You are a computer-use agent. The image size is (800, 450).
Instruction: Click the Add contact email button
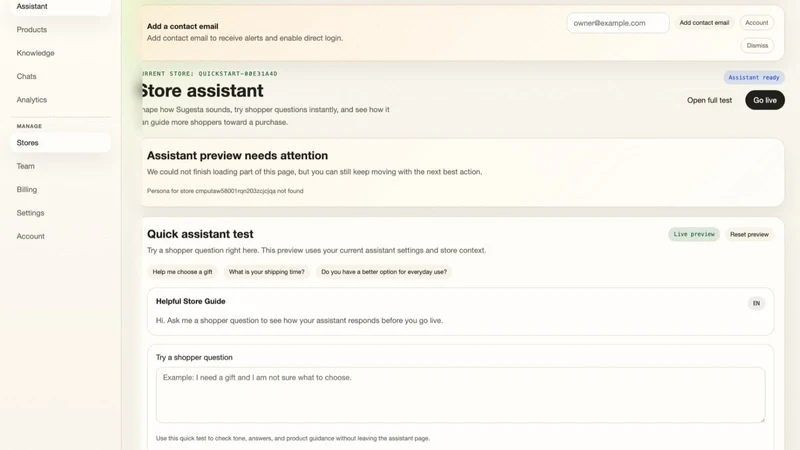704,22
